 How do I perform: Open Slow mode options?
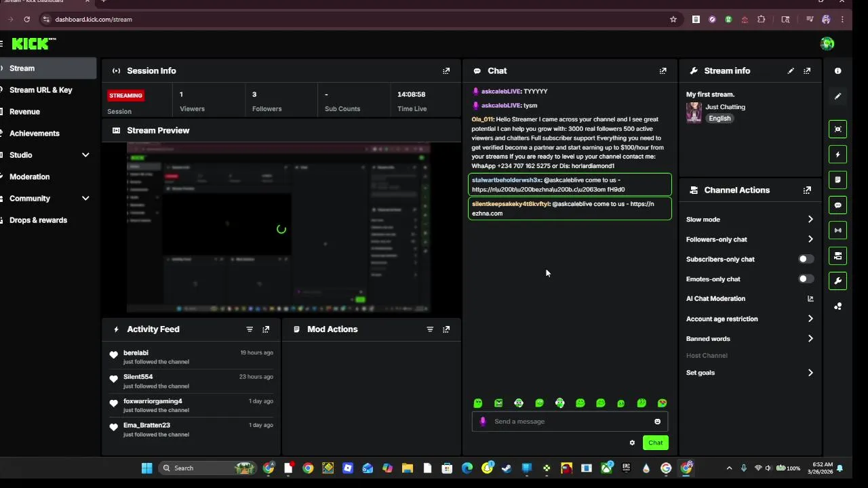click(x=749, y=220)
